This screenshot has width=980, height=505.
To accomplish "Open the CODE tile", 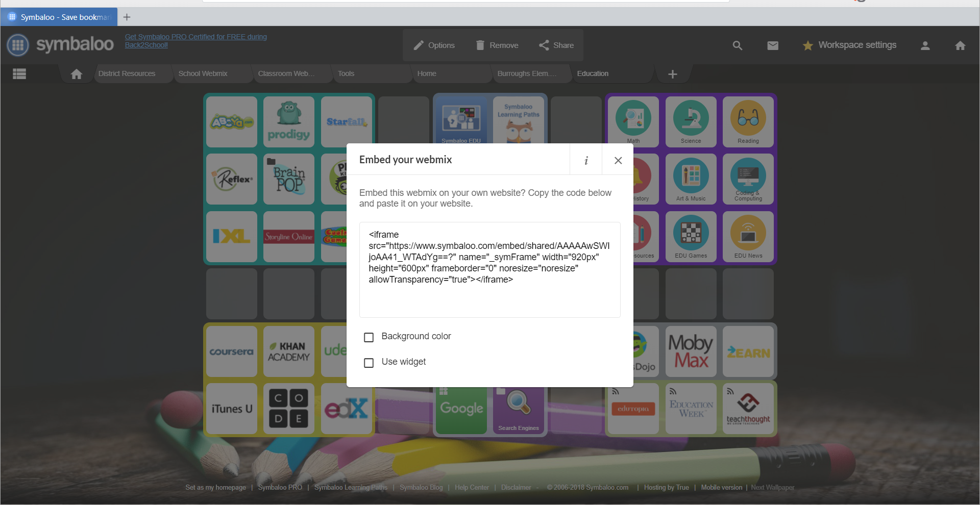I will (x=289, y=409).
